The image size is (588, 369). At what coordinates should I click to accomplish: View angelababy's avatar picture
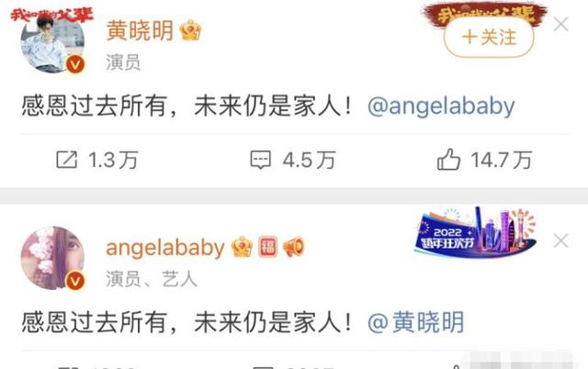(x=52, y=258)
